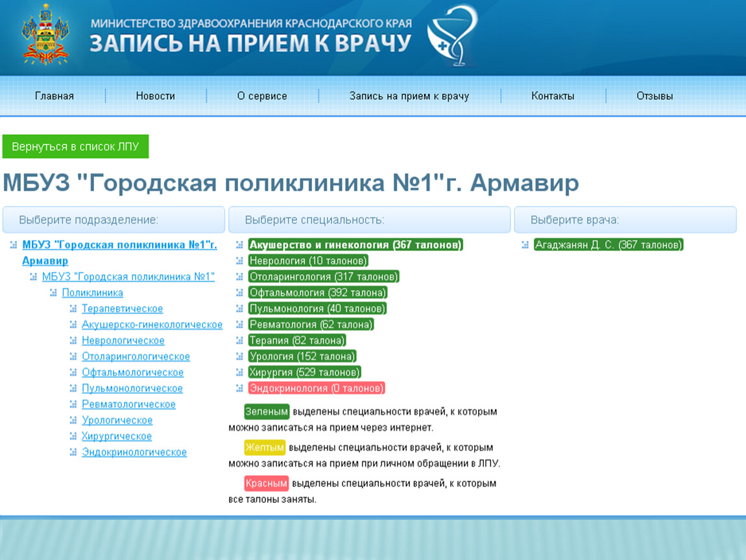Open Урологическое department link

[117, 420]
